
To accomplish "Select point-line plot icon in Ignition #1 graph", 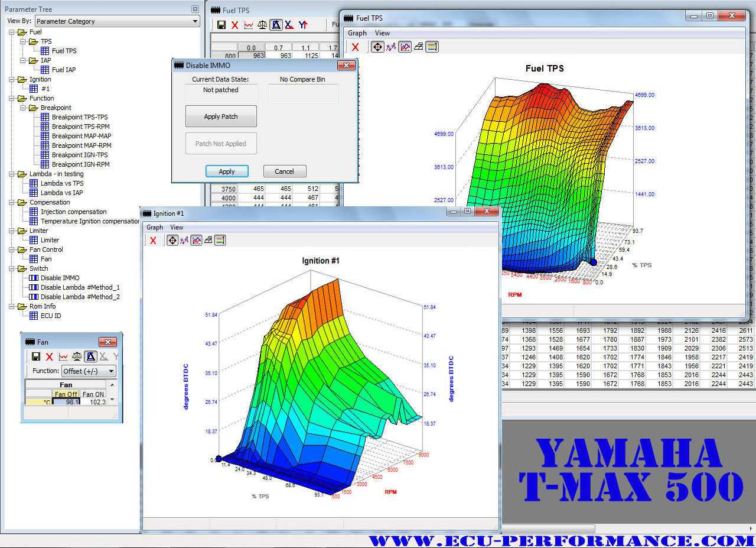I will pyautogui.click(x=184, y=240).
